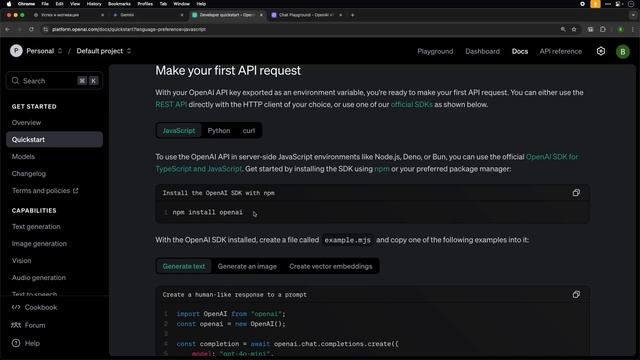Screen dimensions: 640x360
Task: Reload the page with the refresh icon
Action: point(31,29)
